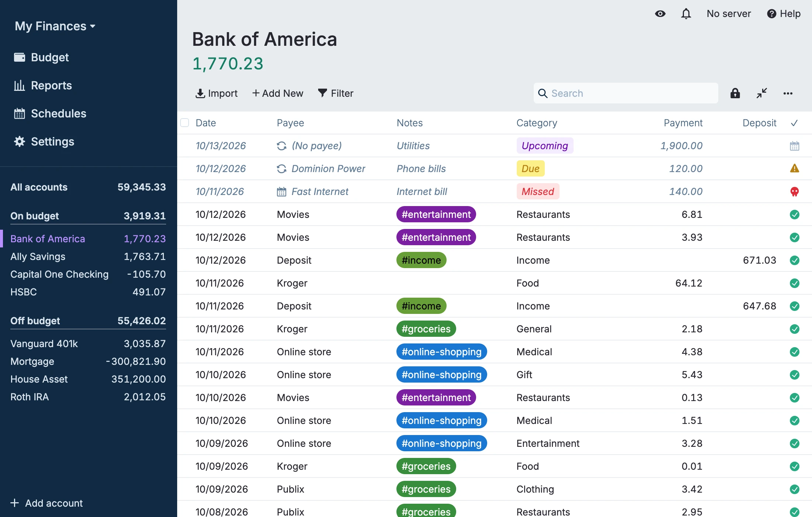Open the HSBC account
This screenshot has width=812, height=517.
click(88, 292)
